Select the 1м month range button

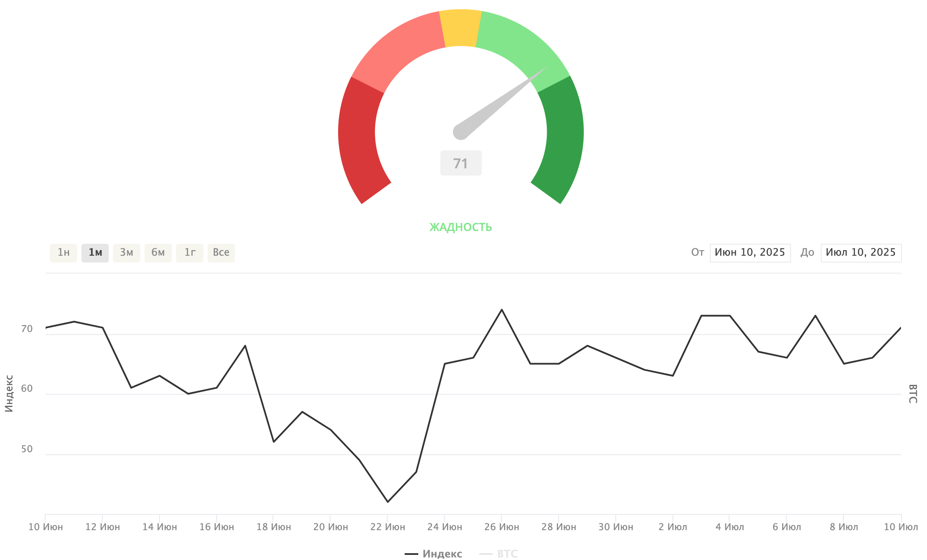coord(95,253)
